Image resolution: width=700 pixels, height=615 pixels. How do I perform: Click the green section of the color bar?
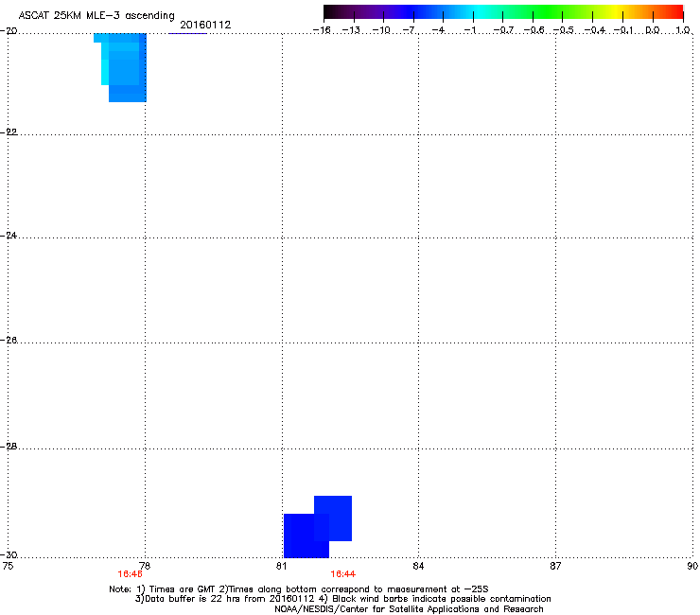[549, 12]
